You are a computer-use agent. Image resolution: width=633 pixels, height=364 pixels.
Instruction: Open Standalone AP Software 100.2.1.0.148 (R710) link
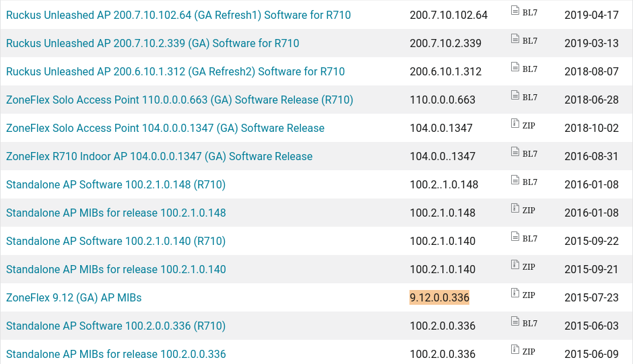point(116,184)
